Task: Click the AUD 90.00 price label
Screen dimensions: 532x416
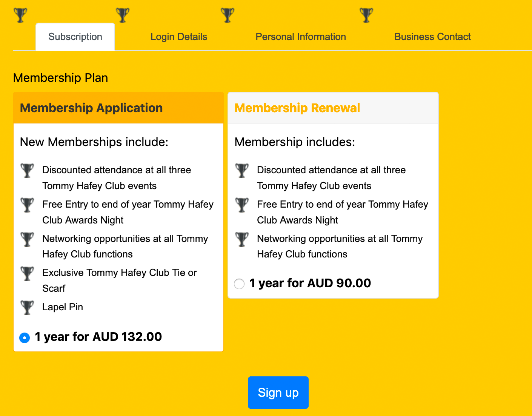Action: click(x=310, y=283)
